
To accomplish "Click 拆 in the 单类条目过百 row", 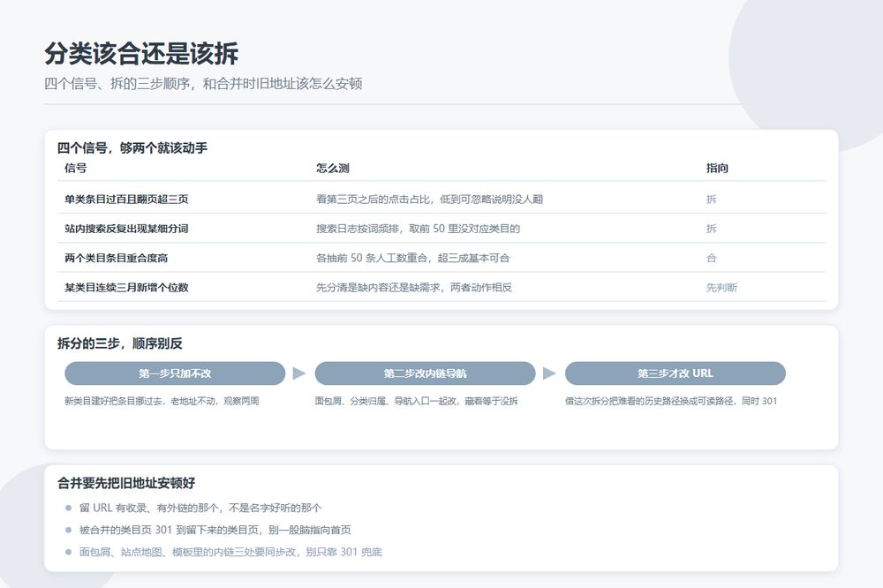I will point(712,199).
